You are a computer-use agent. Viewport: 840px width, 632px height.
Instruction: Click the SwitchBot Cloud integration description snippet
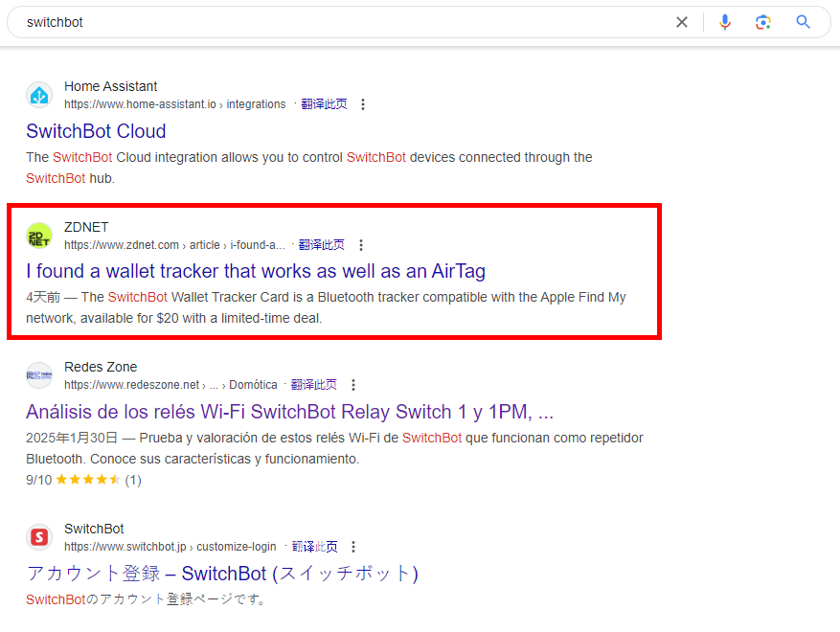(309, 168)
